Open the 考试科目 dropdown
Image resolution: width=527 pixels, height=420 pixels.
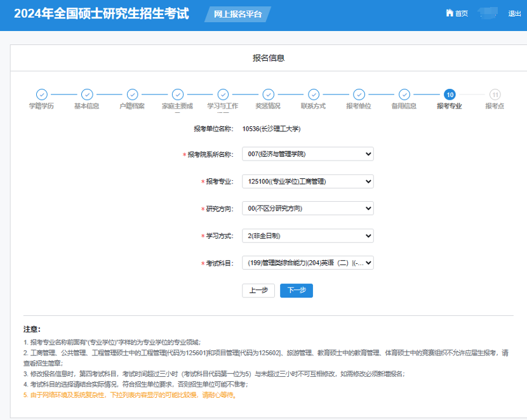(307, 263)
